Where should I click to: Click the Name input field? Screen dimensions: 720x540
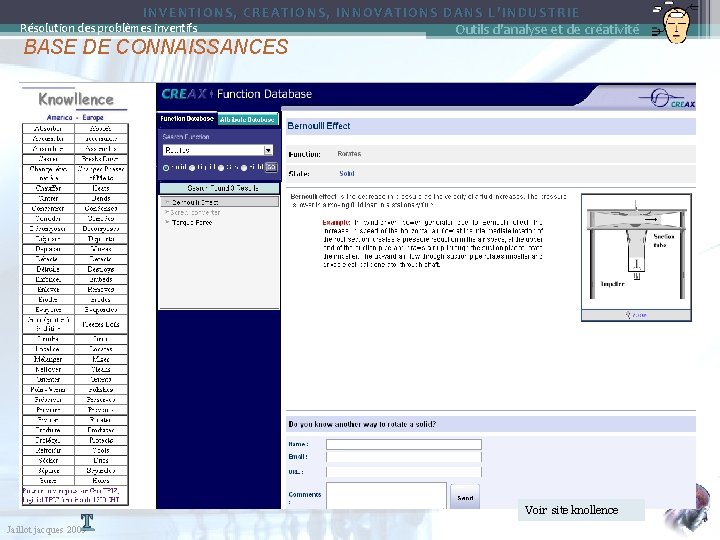(404, 444)
